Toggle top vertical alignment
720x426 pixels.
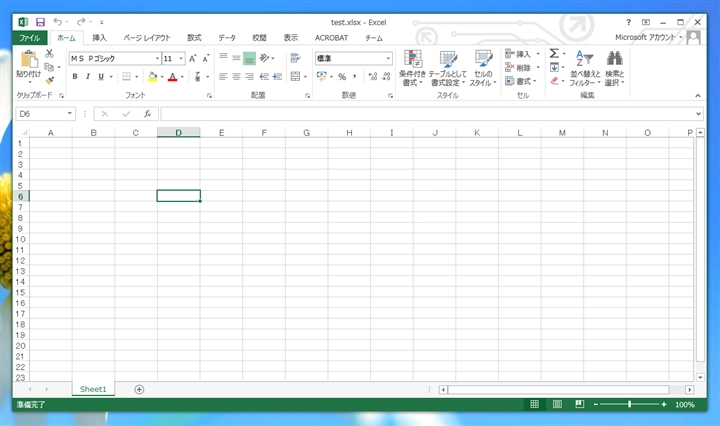click(223, 58)
